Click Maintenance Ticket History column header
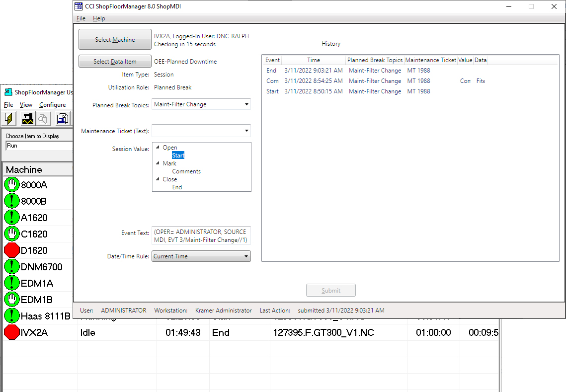 click(x=430, y=60)
